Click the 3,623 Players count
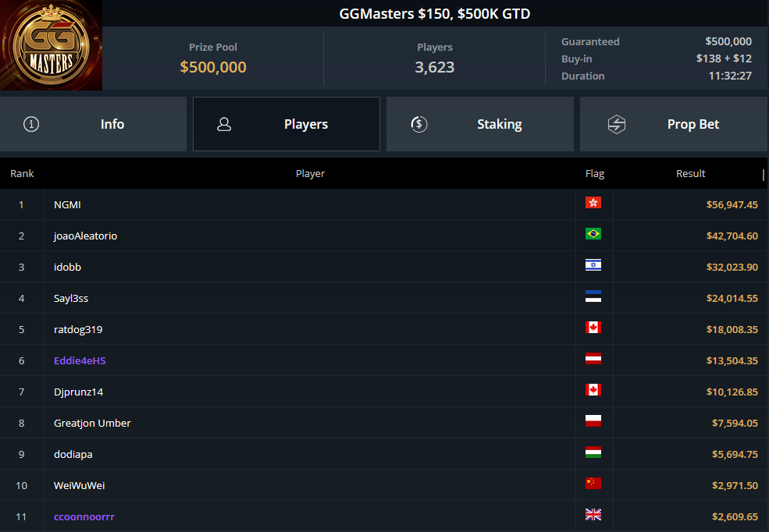The width and height of the screenshot is (769, 532). point(435,67)
